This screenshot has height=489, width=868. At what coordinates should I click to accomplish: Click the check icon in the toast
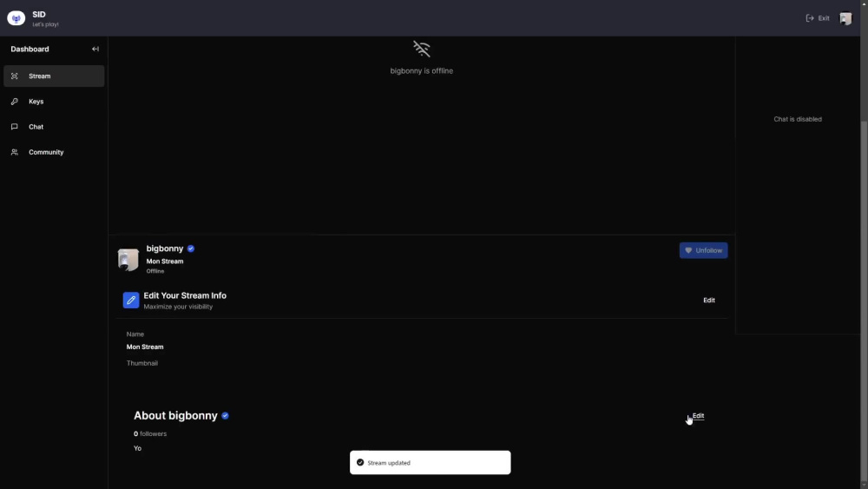click(x=360, y=462)
